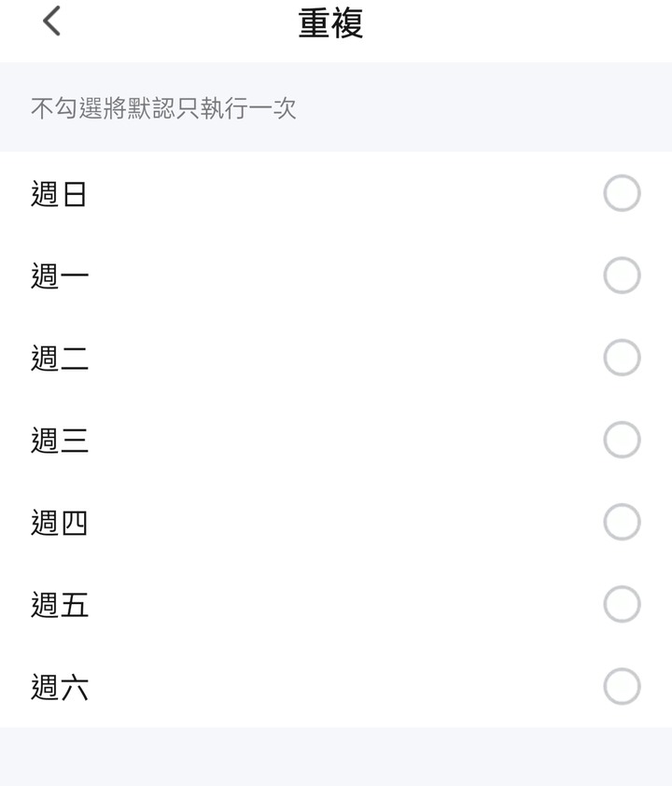The height and width of the screenshot is (786, 672).
Task: Select the 週五 radio circle
Action: [622, 604]
